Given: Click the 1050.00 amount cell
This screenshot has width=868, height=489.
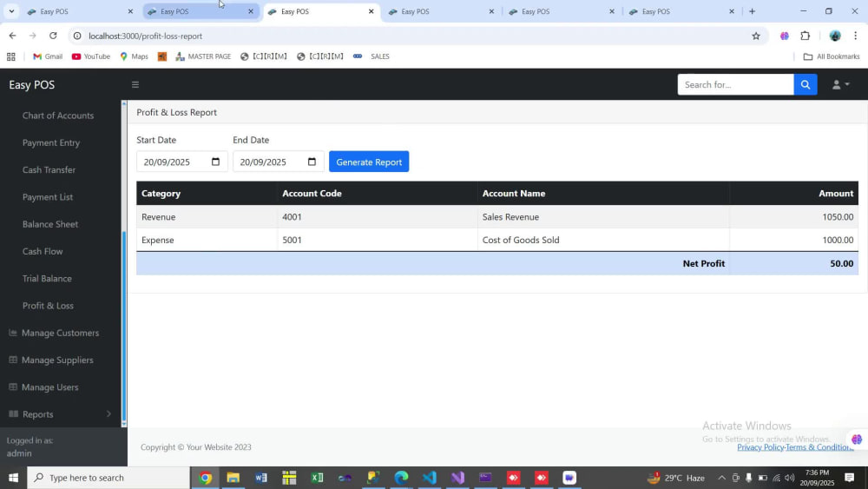Looking at the screenshot, I should point(794,217).
